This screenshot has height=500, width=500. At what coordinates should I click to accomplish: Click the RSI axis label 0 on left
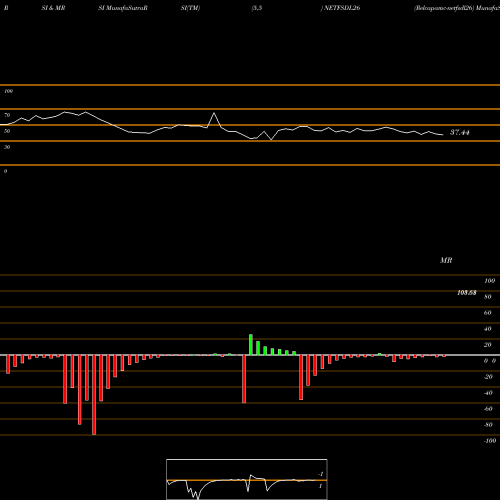pyautogui.click(x=5, y=171)
